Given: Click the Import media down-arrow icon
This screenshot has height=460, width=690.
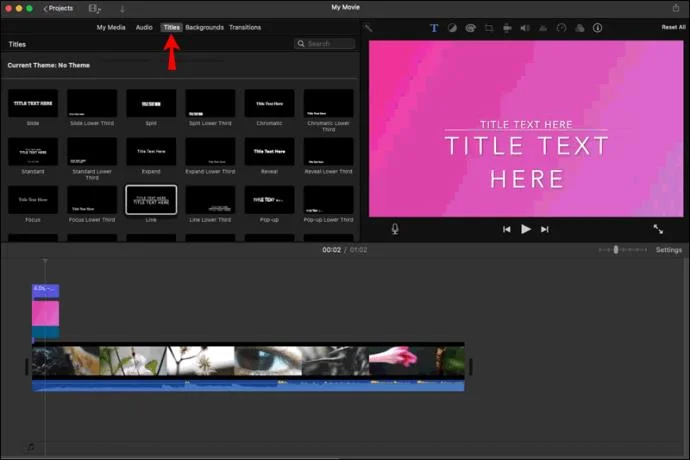Looking at the screenshot, I should (122, 8).
